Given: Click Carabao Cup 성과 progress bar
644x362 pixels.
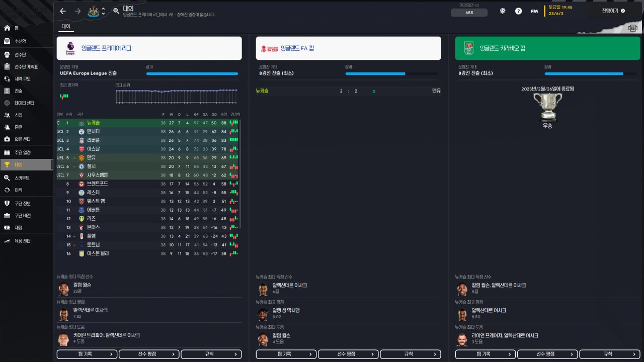Looking at the screenshot, I should (x=591, y=74).
